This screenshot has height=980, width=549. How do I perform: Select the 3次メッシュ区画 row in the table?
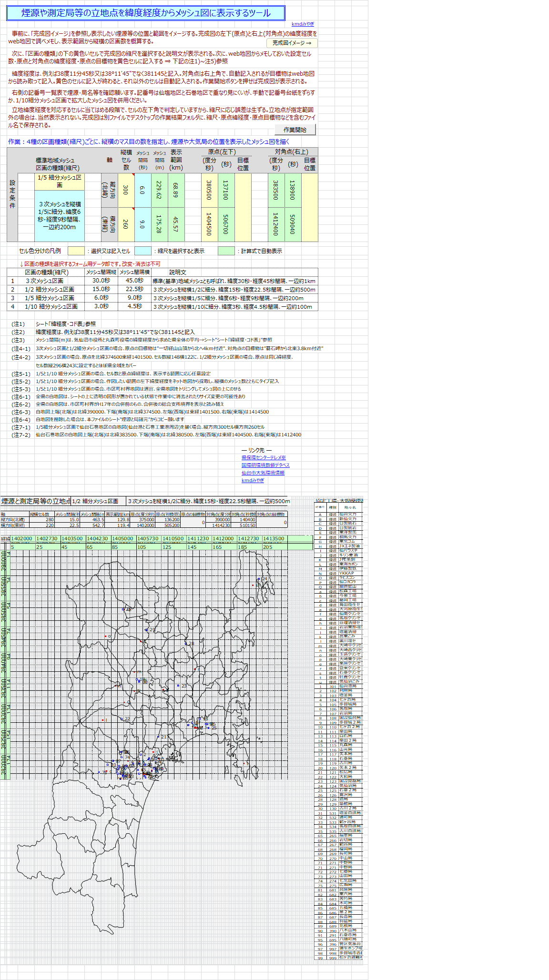point(162,281)
